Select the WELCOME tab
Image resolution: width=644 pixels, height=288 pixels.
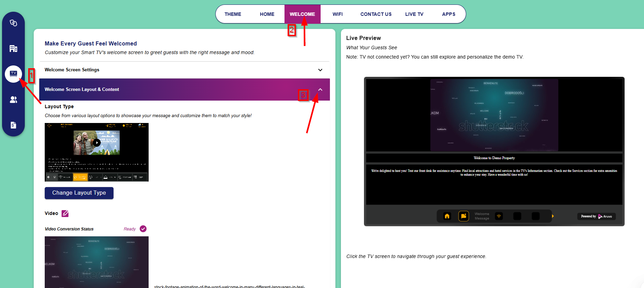click(302, 14)
